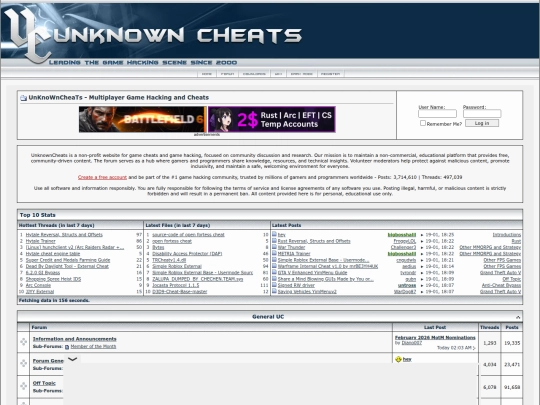Open February 2026 MotM Nominations thread
Viewport: 540px width, 405px height.
coord(435,338)
